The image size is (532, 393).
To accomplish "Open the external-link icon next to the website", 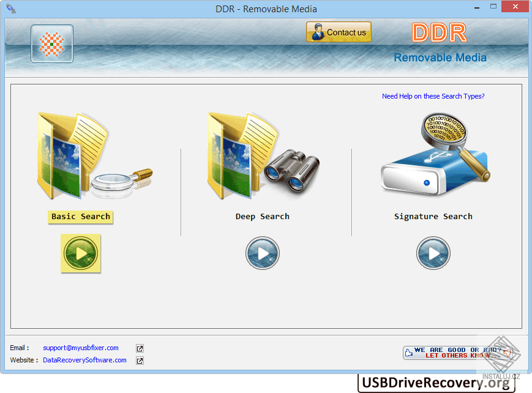I will (x=140, y=360).
